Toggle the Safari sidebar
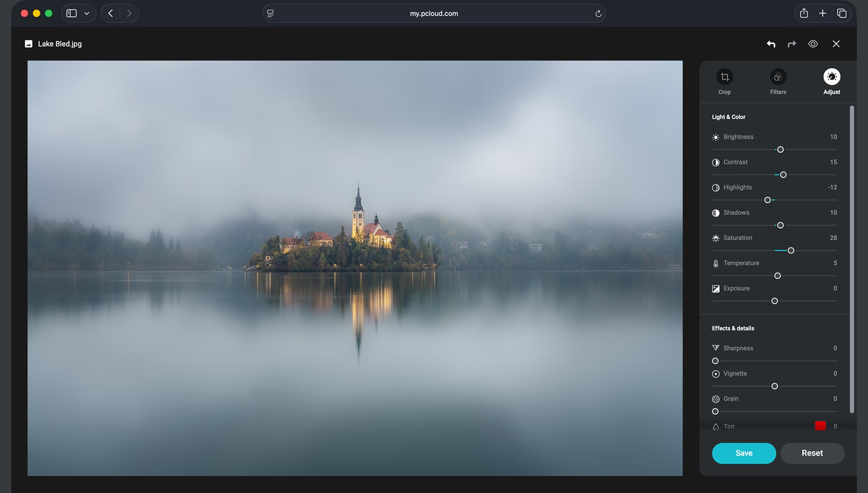Viewport: 868px width, 493px height. click(x=71, y=13)
